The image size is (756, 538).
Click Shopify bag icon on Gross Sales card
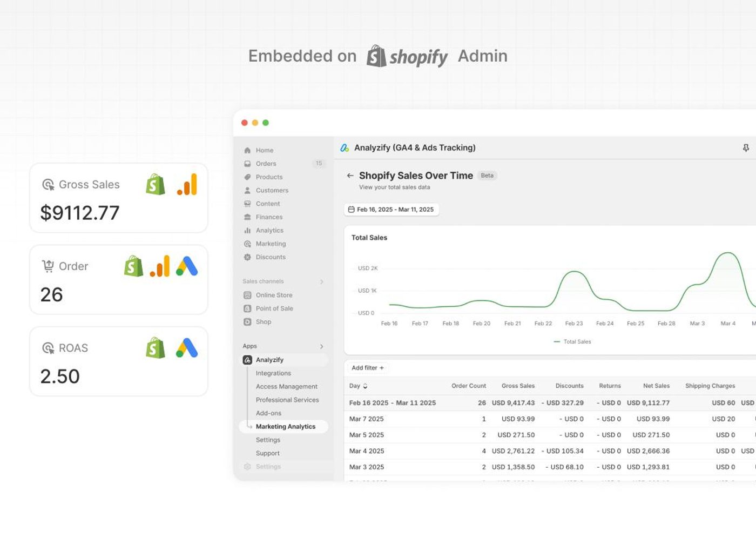[x=156, y=184]
